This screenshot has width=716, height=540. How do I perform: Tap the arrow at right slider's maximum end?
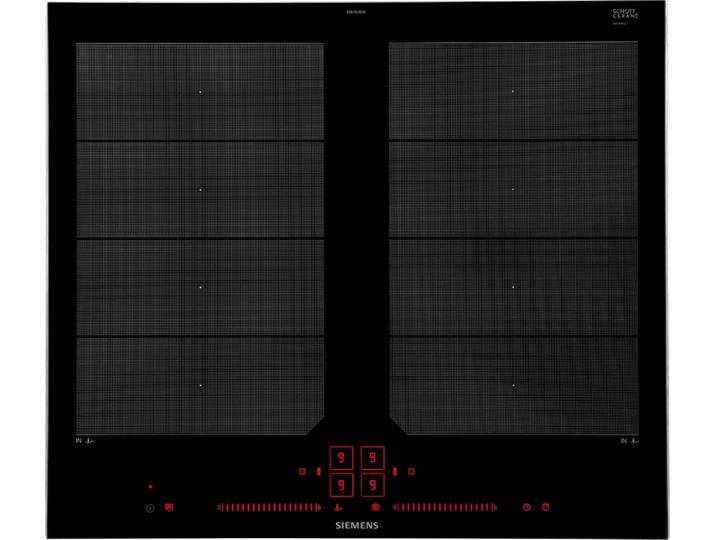(495, 507)
